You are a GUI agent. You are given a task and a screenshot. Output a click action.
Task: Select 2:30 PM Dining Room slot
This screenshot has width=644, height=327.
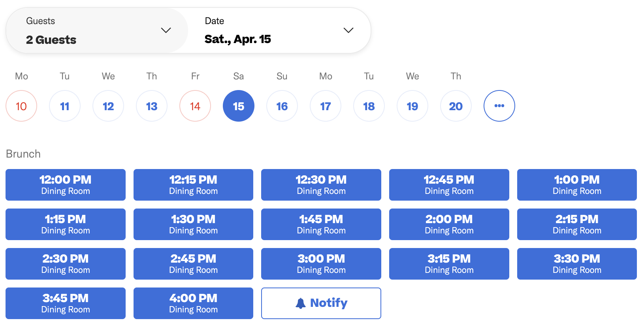tap(66, 264)
